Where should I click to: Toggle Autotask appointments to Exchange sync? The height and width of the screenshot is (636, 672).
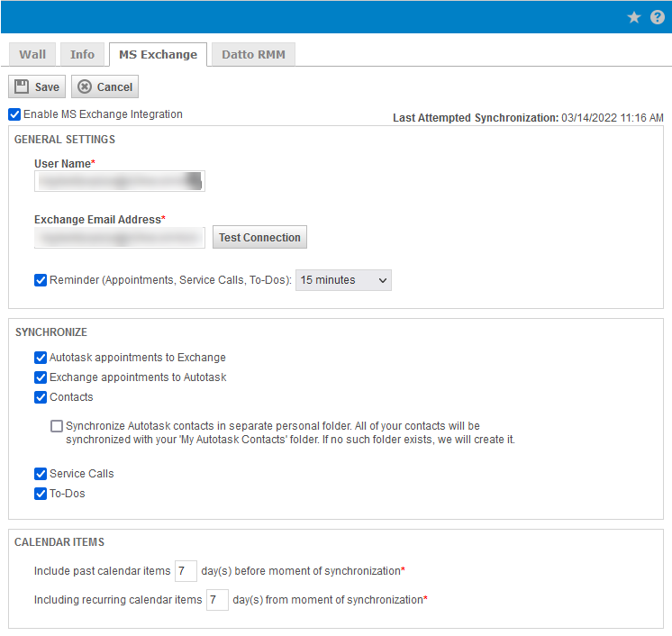(41, 358)
